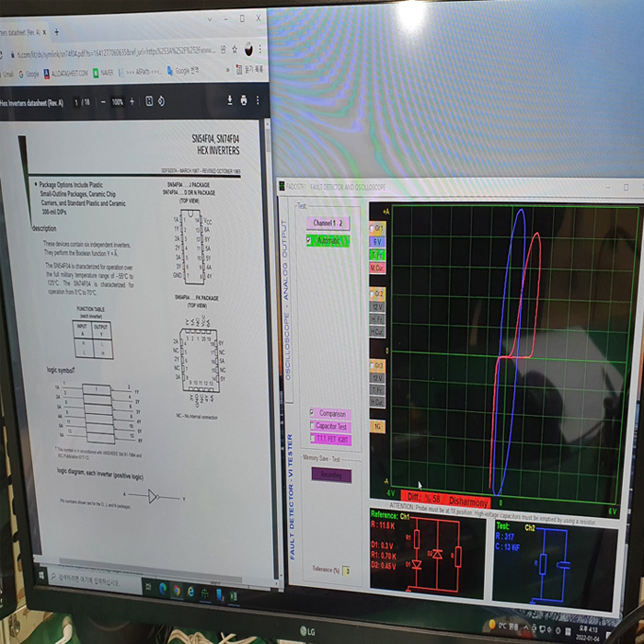Click the PDF page number field
Viewport: 644px width, 644px height.
(76, 102)
